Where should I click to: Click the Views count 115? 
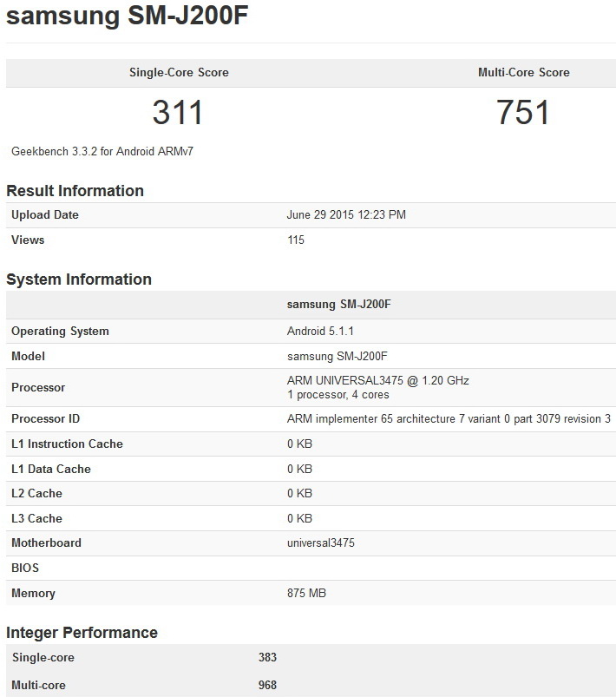[296, 240]
